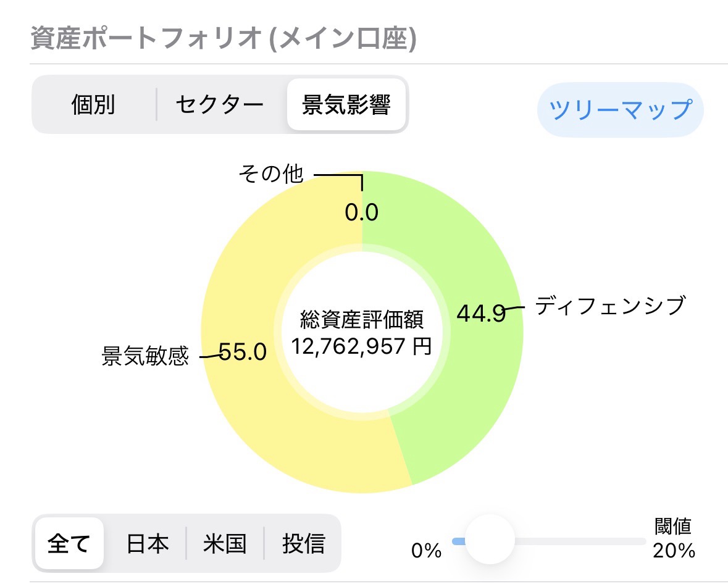Click the 55.0 percentage value
Viewport: 728px width, 584px height.
pyautogui.click(x=242, y=352)
